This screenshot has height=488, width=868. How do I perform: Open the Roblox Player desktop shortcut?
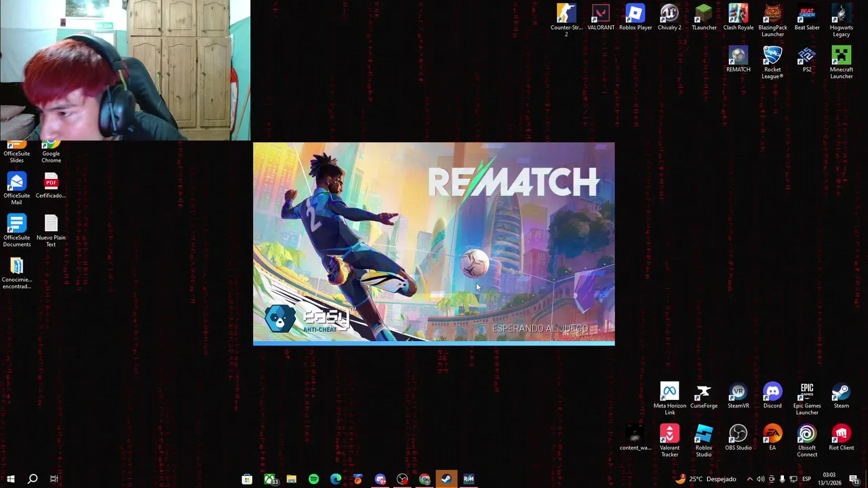tap(635, 18)
